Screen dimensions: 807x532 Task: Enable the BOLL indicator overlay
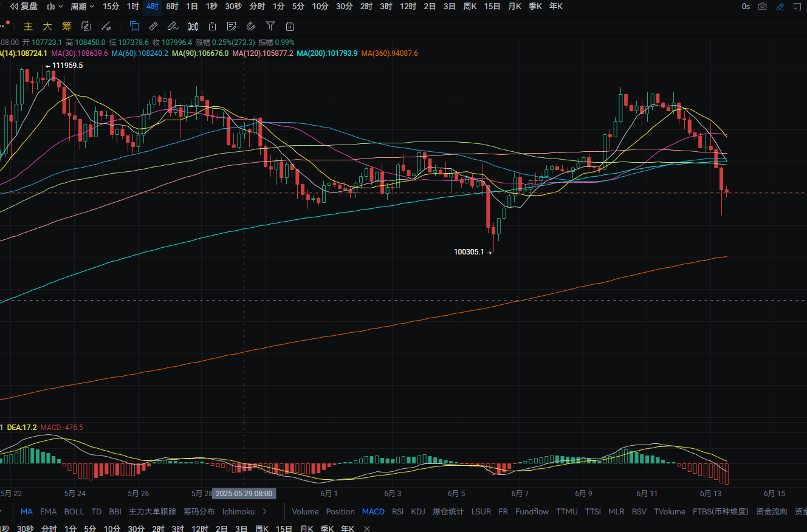(x=74, y=511)
